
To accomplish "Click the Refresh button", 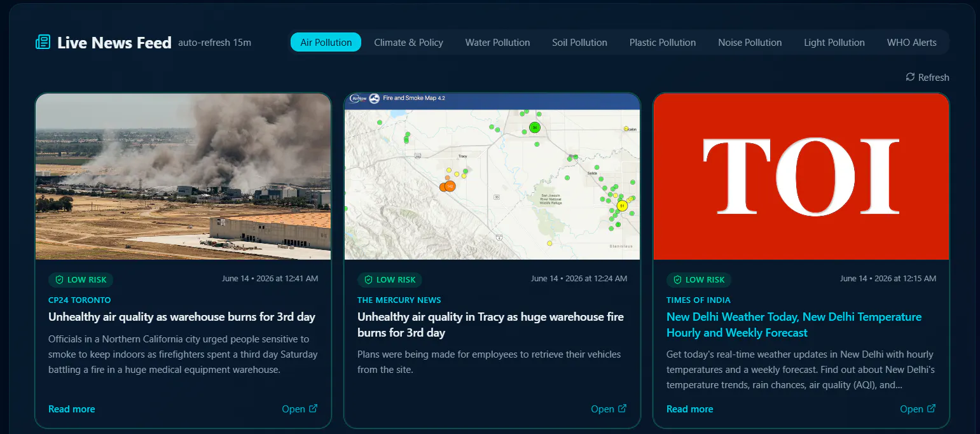I will (x=927, y=77).
